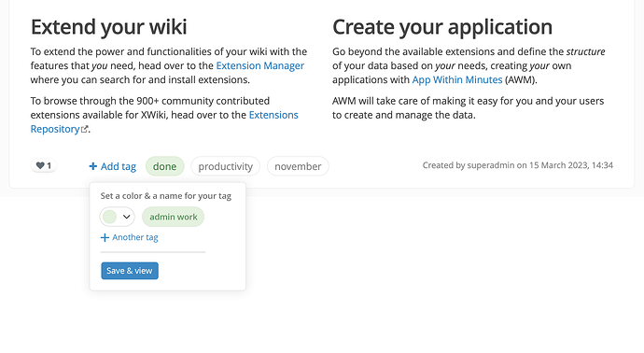Select the 'november' tag
The height and width of the screenshot is (353, 644).
point(298,166)
